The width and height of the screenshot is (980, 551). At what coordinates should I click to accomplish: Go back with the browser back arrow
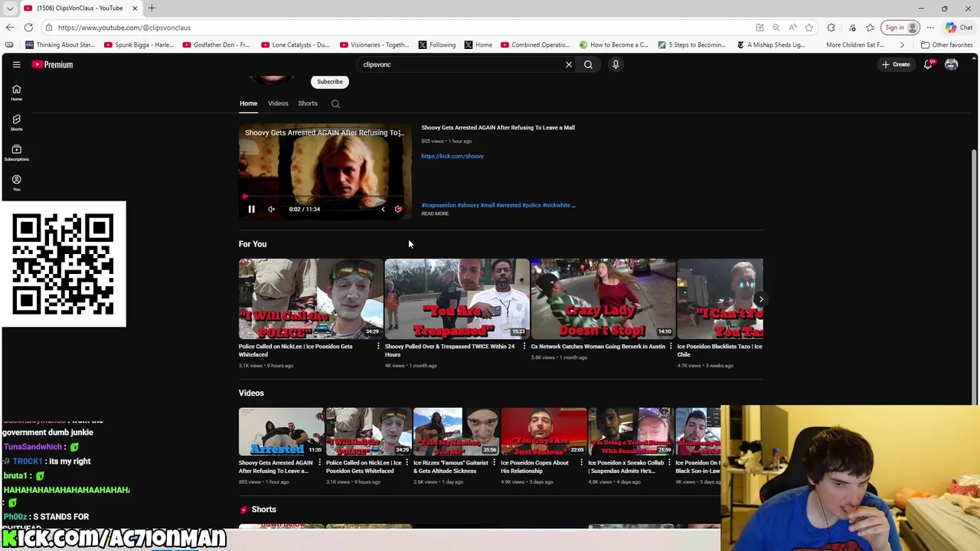pyautogui.click(x=10, y=28)
